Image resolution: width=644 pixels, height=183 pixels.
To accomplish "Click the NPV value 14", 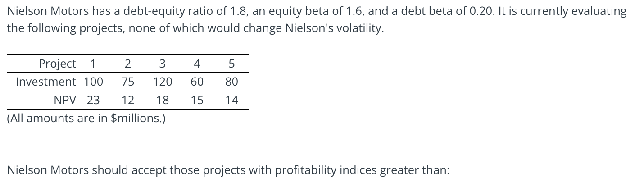I will point(231,100).
